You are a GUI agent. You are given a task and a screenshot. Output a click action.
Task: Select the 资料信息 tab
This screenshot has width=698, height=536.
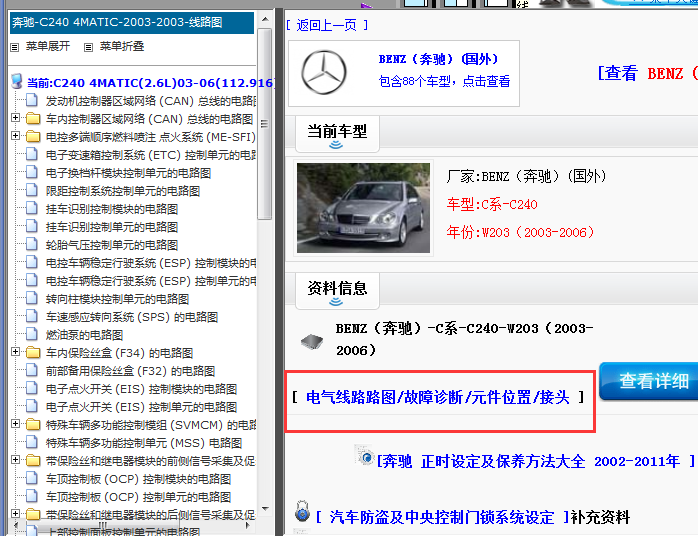pos(337,291)
